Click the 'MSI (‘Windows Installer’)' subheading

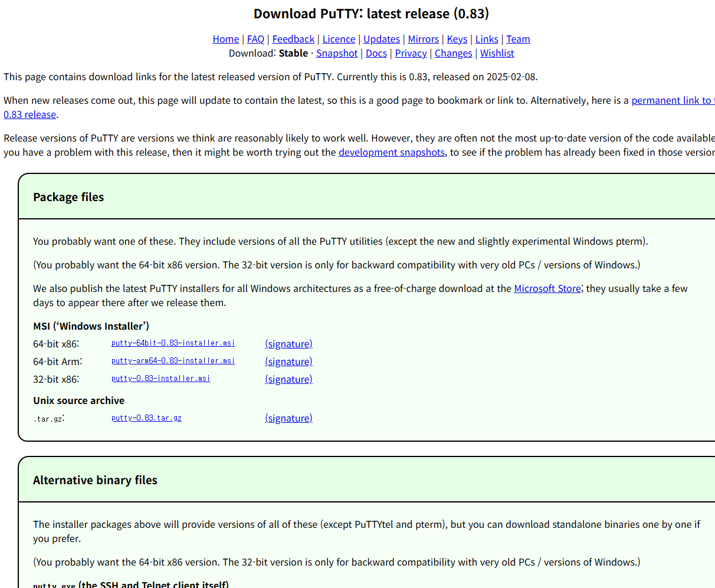point(91,326)
